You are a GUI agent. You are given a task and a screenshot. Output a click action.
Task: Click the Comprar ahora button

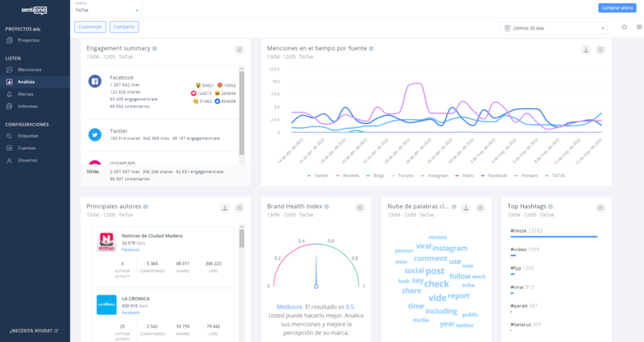(617, 7)
